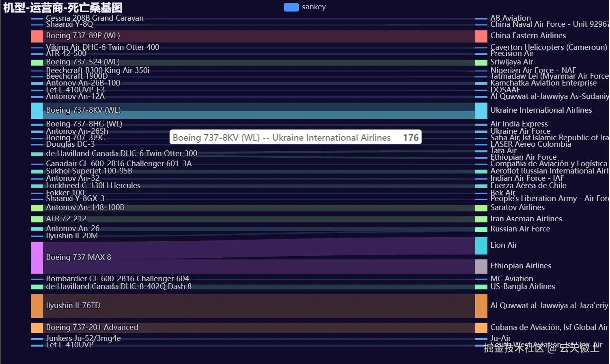This screenshot has height=364, width=610.
Task: Click the ATR 72-212 label
Action: tap(66, 219)
